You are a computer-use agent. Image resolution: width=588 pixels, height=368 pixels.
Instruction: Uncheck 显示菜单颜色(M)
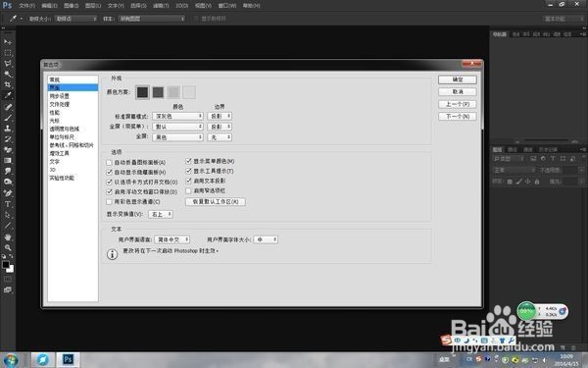(188, 161)
